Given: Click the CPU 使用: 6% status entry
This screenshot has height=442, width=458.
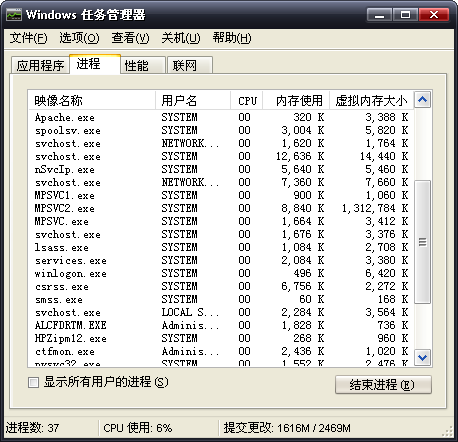Looking at the screenshot, I should tap(137, 428).
